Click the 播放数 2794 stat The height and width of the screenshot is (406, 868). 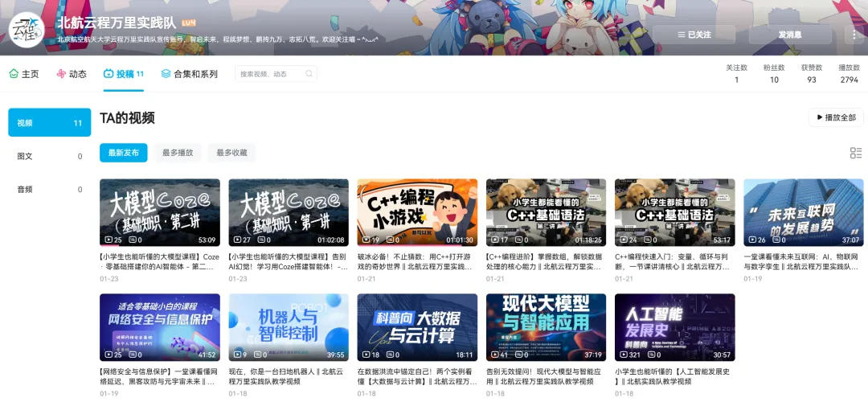(x=850, y=74)
